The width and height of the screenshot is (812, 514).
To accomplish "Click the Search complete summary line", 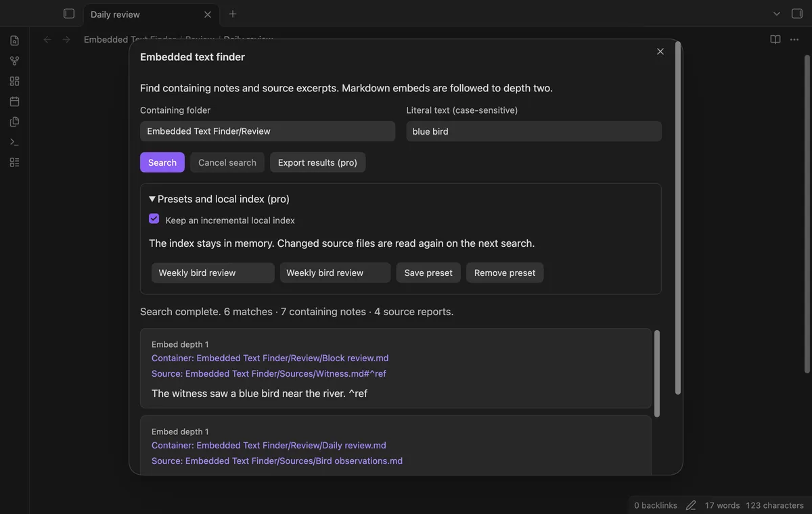I will [297, 312].
